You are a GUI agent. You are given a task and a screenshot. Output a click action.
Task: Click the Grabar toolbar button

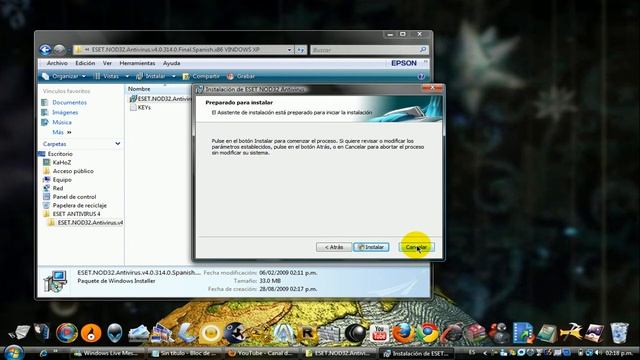pos(241,76)
